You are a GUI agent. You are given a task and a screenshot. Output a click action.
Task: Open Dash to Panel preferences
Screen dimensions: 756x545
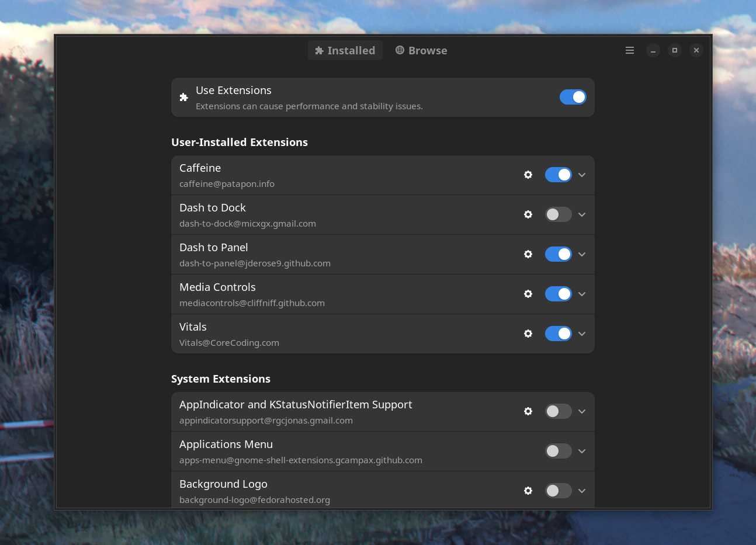(528, 254)
